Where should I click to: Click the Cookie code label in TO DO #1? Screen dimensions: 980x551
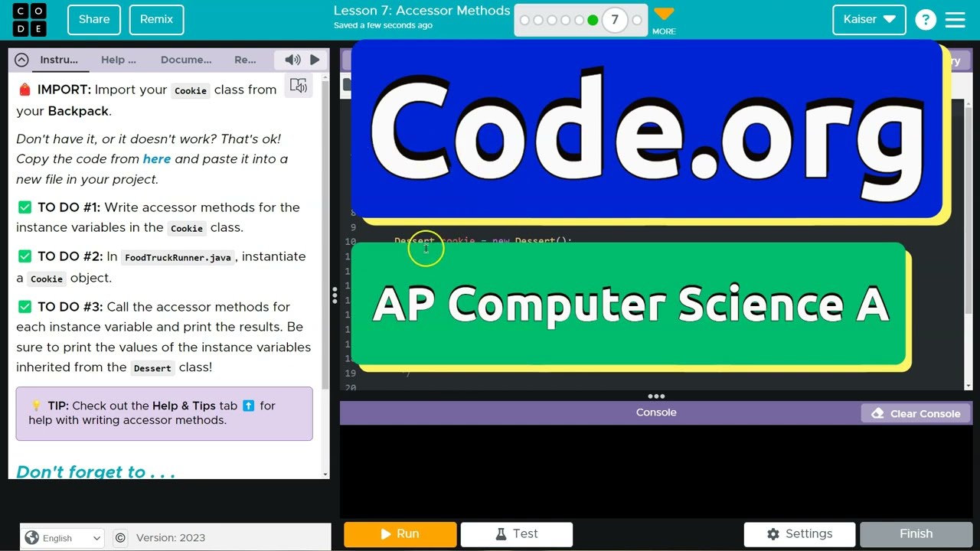(x=187, y=228)
